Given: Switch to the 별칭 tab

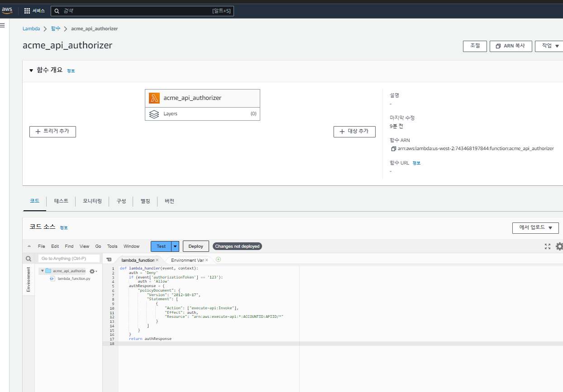Looking at the screenshot, I should [x=145, y=201].
